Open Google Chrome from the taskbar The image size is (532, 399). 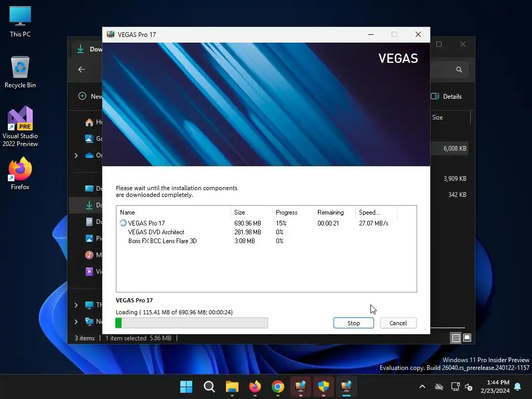point(277,387)
